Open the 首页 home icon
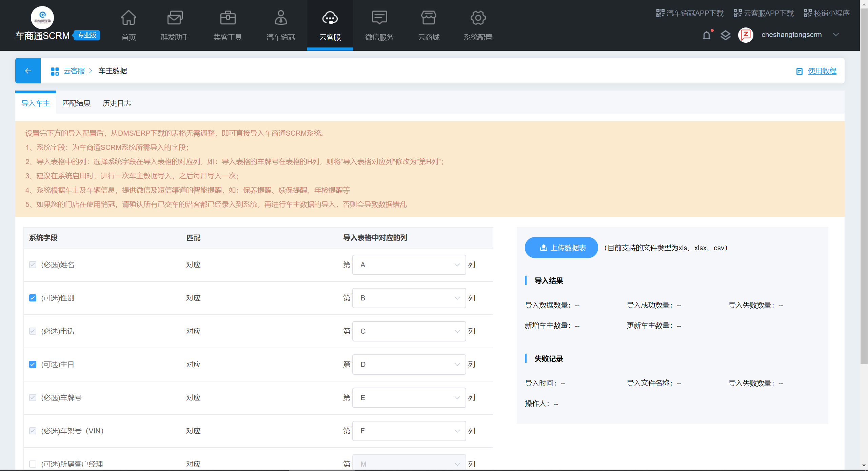 pyautogui.click(x=129, y=18)
